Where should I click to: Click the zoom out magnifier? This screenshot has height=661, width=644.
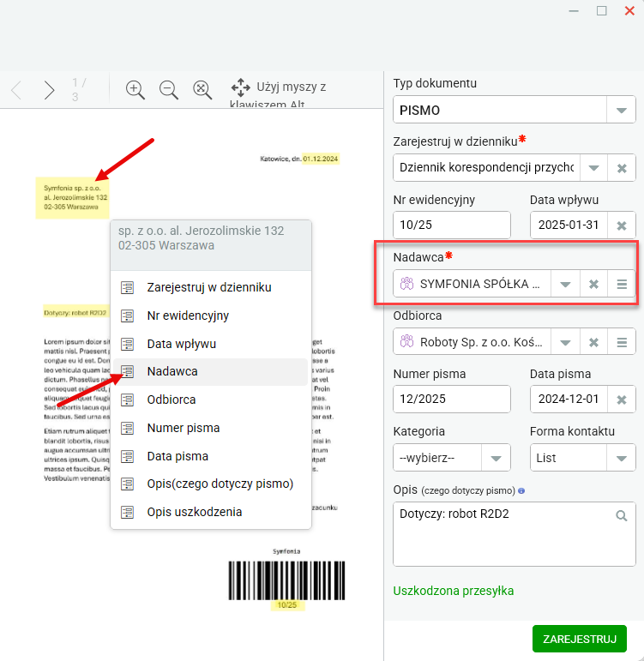pos(169,90)
